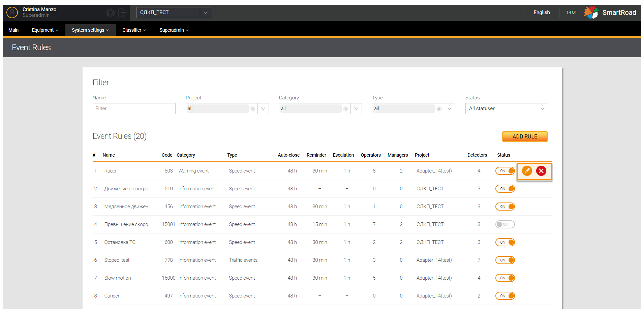Select the Превышение скоро... rule name
The image size is (644, 314).
(x=128, y=224)
